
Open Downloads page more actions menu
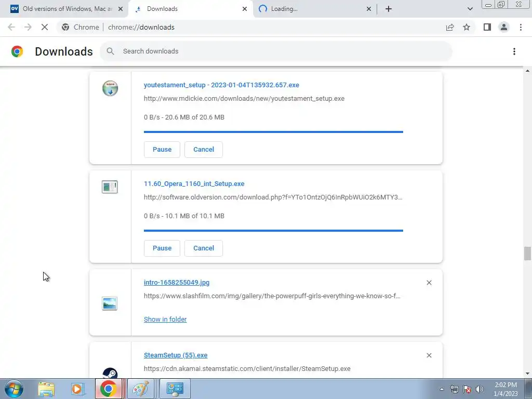coord(514,51)
